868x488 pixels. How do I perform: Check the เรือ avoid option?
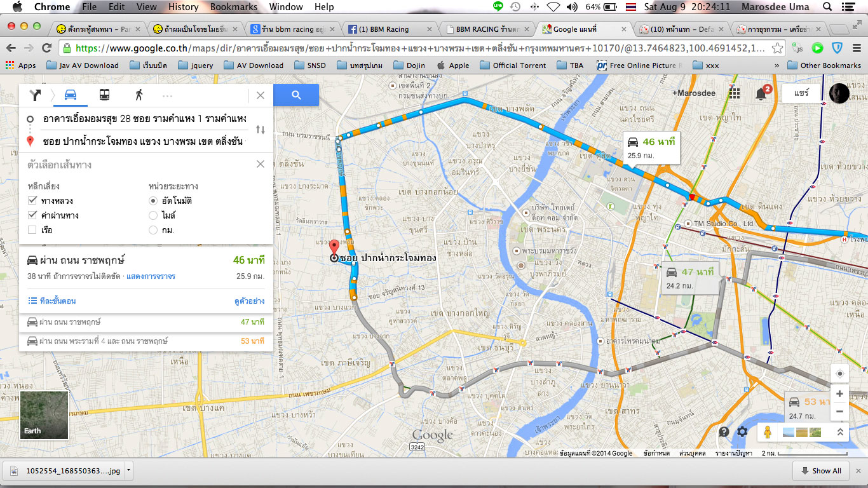(x=32, y=230)
